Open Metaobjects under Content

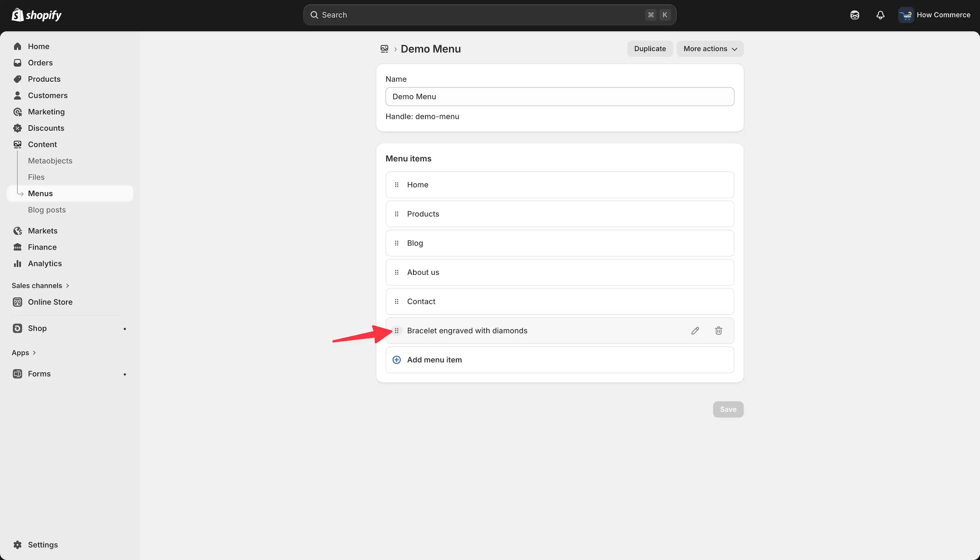pyautogui.click(x=50, y=161)
